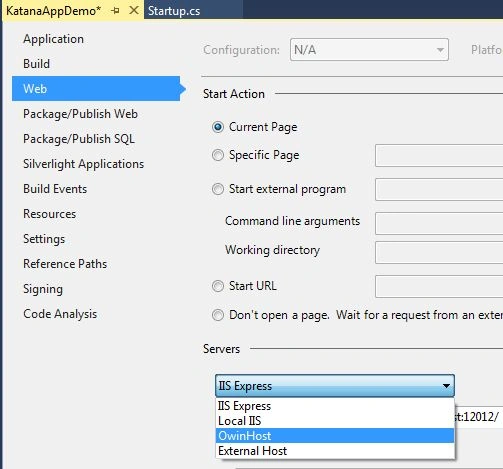Image resolution: width=503 pixels, height=469 pixels.
Task: Close the KatanaAppDemo properties tab
Action: (x=134, y=10)
